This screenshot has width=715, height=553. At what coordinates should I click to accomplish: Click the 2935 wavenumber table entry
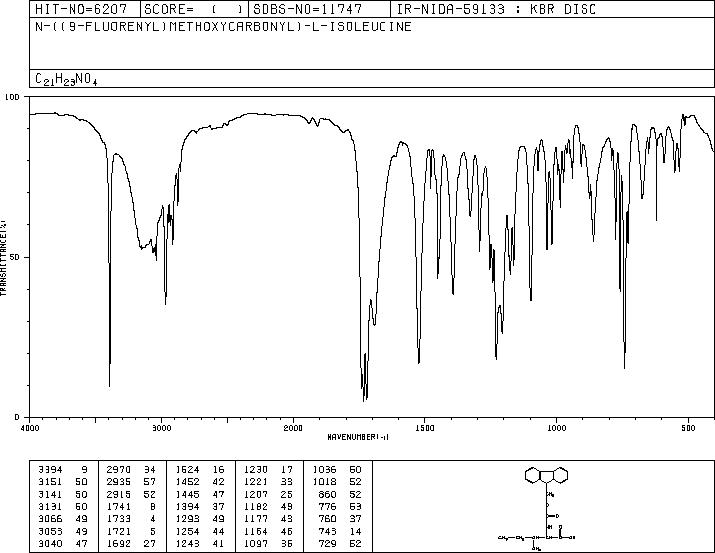click(x=119, y=481)
